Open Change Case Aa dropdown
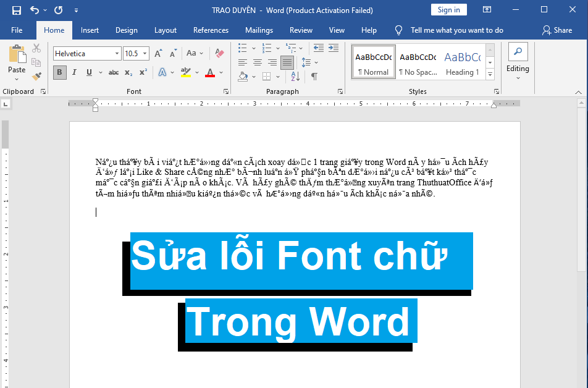 coord(195,53)
